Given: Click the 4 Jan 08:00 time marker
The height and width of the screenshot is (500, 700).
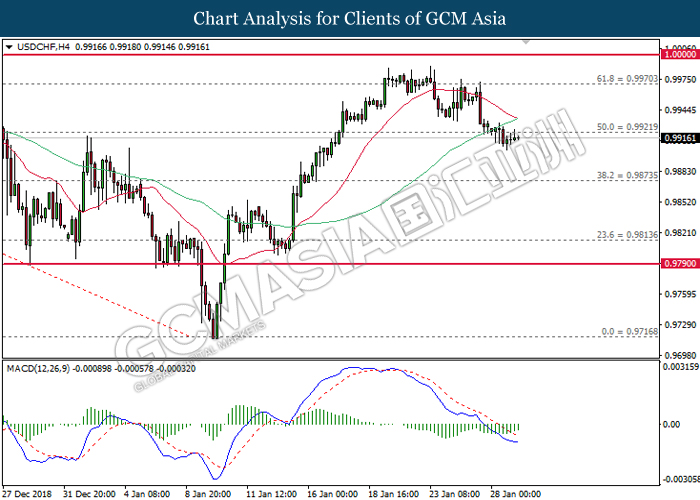Looking at the screenshot, I should click(147, 494).
